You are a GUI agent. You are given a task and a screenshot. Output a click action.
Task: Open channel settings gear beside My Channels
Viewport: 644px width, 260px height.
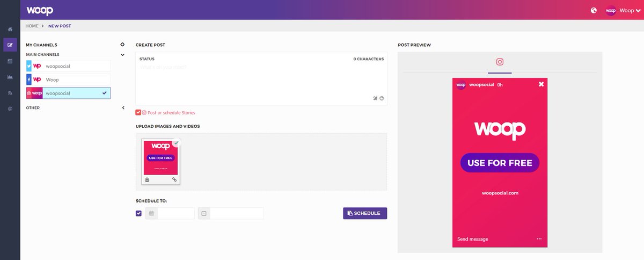tap(122, 45)
